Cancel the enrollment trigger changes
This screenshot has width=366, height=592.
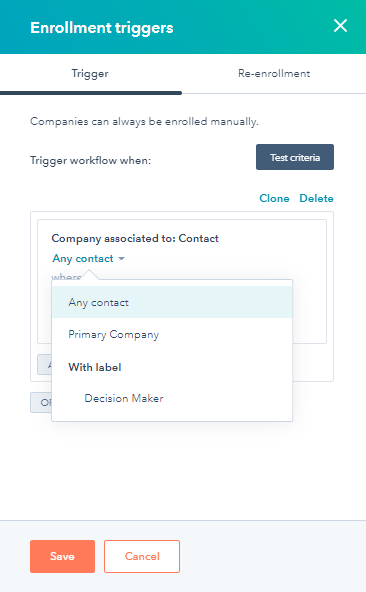pos(142,556)
